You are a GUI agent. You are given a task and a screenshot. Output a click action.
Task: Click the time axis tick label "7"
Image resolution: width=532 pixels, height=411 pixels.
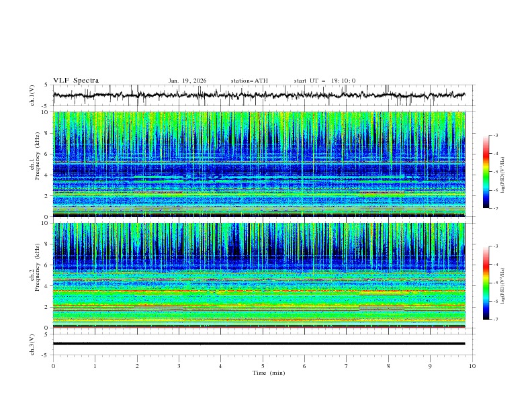tap(347, 366)
